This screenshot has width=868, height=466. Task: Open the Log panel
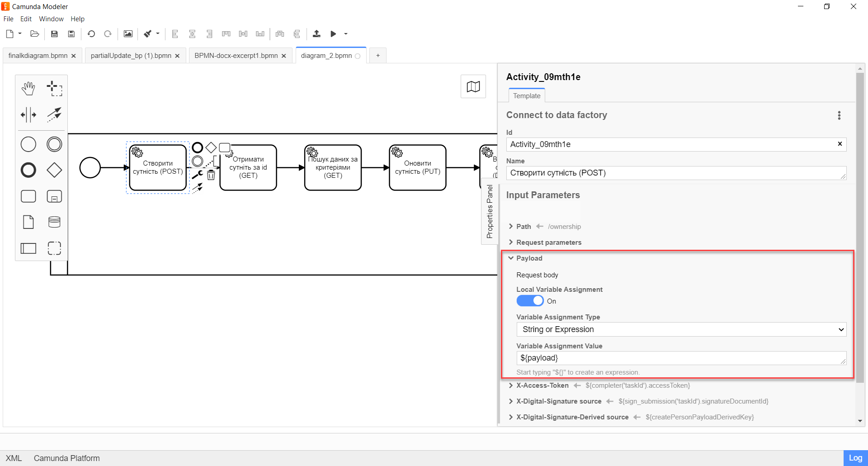[x=855, y=458]
